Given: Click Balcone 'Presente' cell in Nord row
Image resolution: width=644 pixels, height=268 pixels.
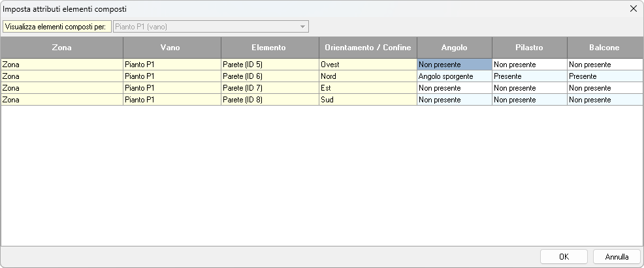Looking at the screenshot, I should [x=605, y=76].
